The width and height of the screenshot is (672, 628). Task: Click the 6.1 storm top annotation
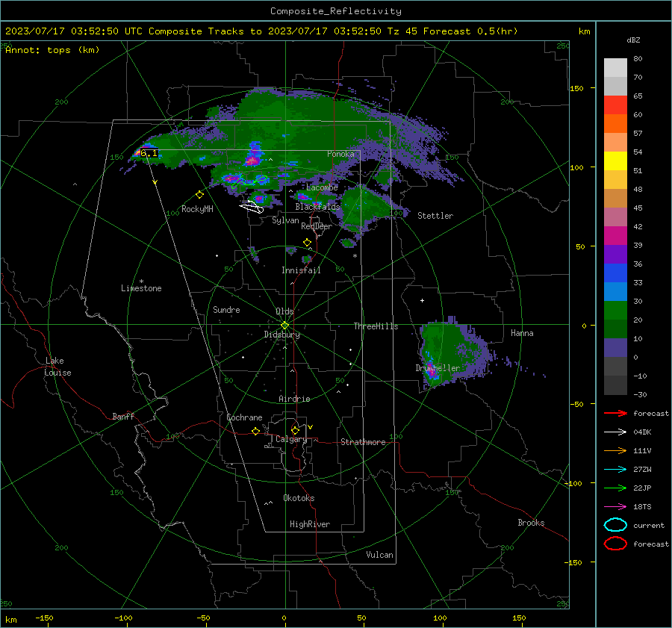click(149, 153)
